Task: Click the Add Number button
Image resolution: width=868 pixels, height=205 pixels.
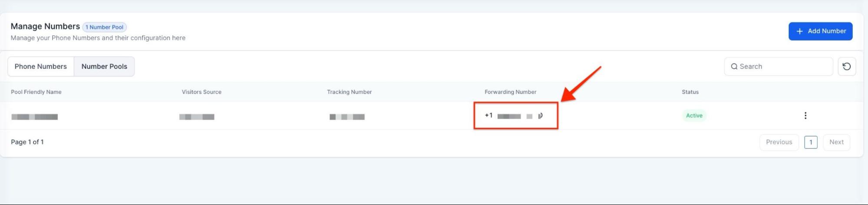Action: 820,31
